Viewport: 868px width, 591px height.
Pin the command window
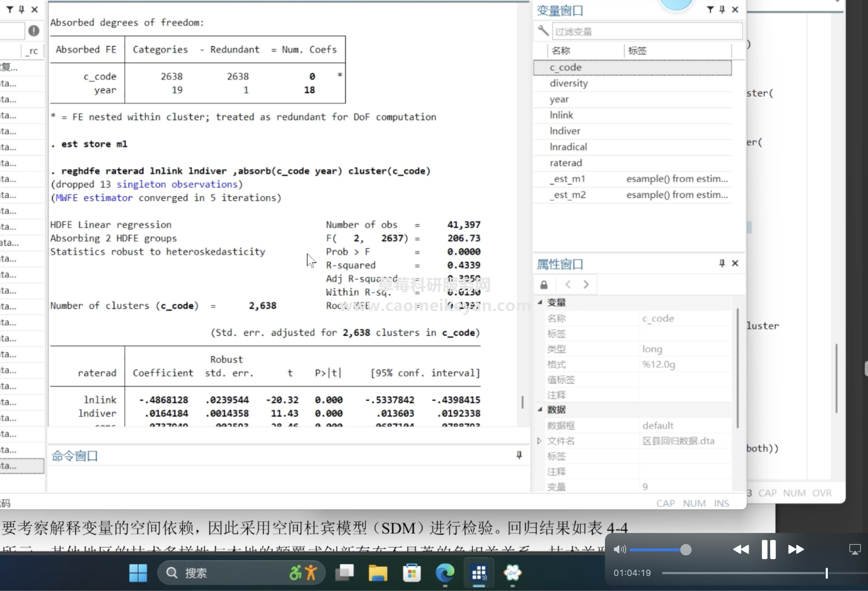519,455
